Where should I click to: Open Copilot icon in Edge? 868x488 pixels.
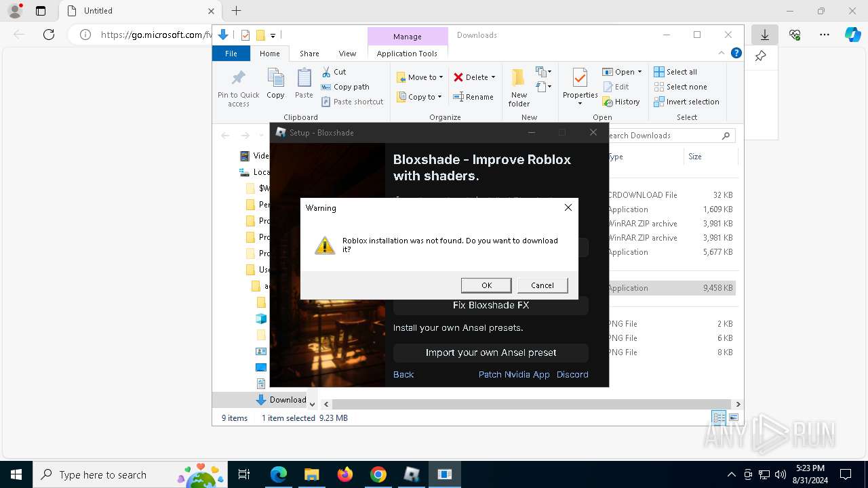tap(853, 35)
